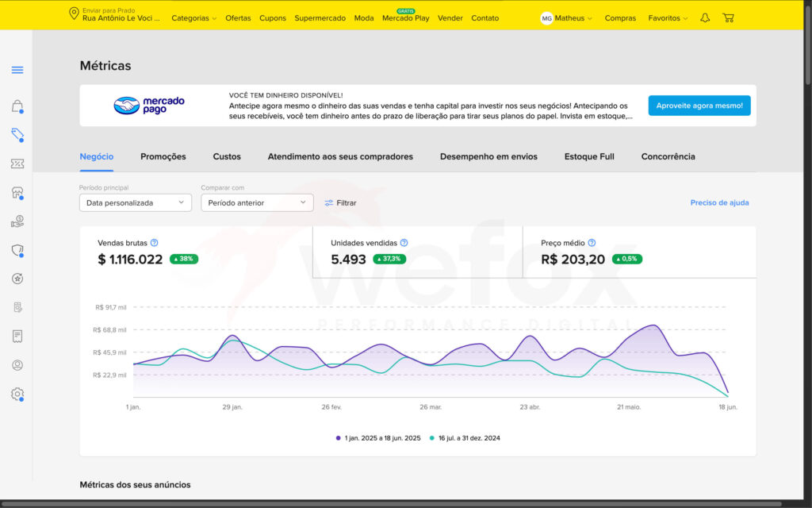Toggle the 1 jan. 2025 legend series
The width and height of the screenshot is (812, 508).
(378, 438)
